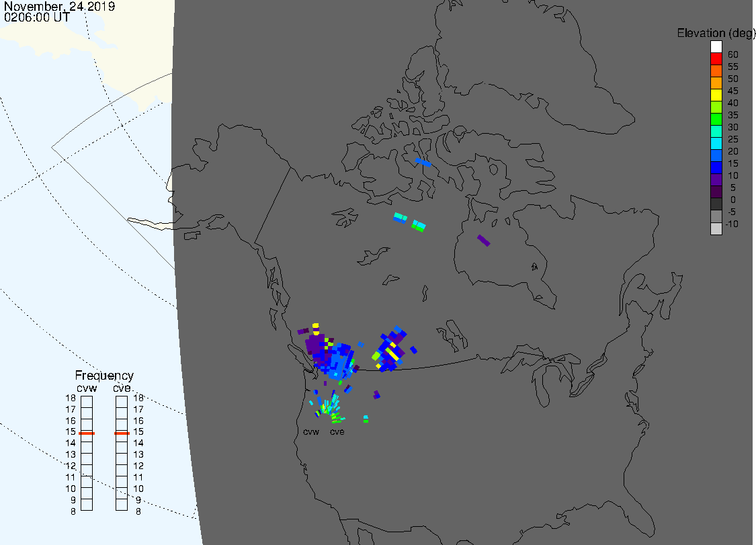Click the '-5' elevation scale label
The image size is (756, 545).
click(x=731, y=212)
